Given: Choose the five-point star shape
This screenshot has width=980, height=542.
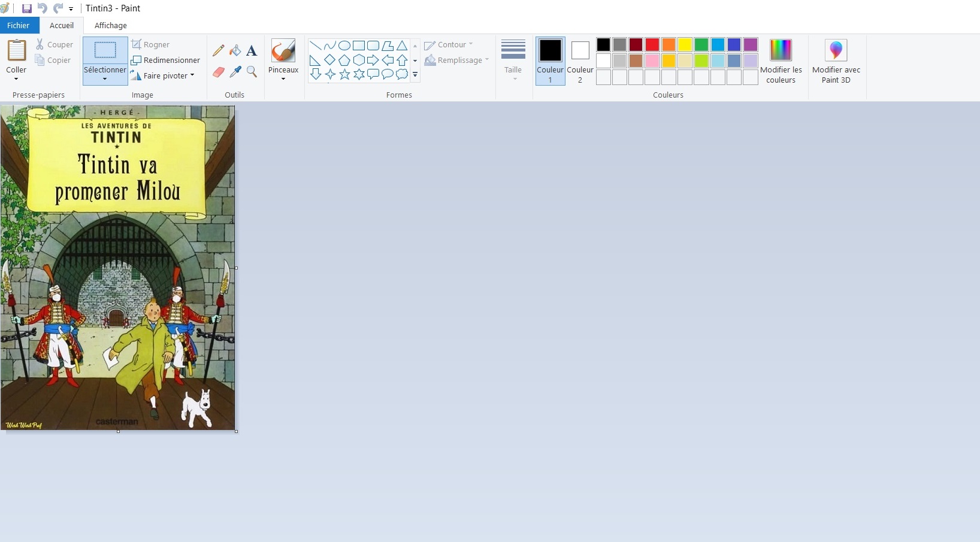Looking at the screenshot, I should pyautogui.click(x=344, y=74).
